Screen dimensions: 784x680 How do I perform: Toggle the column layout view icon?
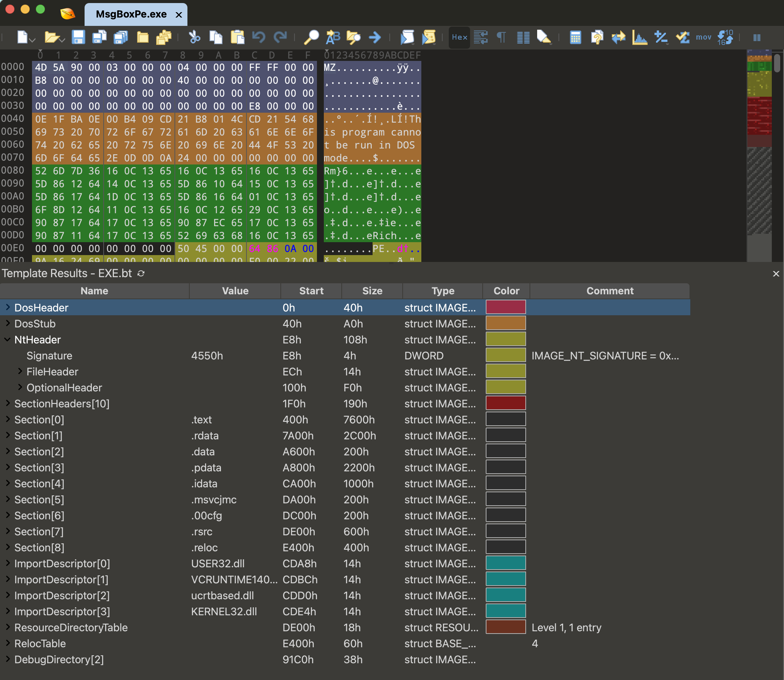(x=523, y=37)
